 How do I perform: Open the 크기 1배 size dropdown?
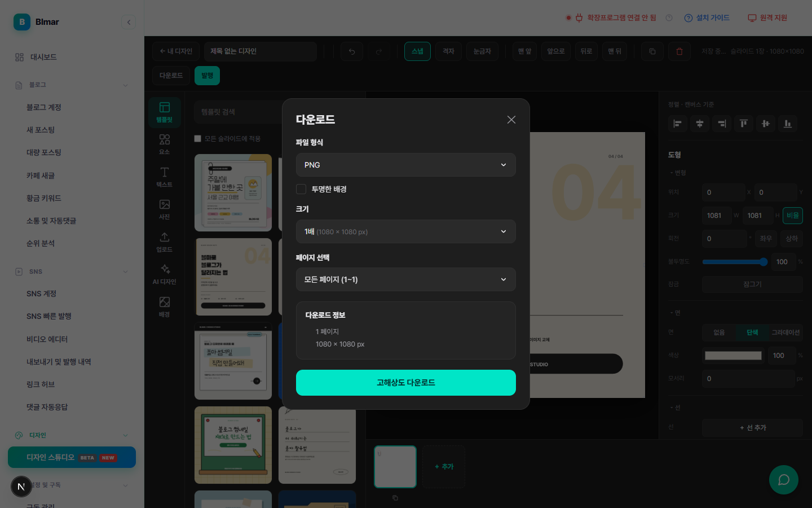point(405,231)
